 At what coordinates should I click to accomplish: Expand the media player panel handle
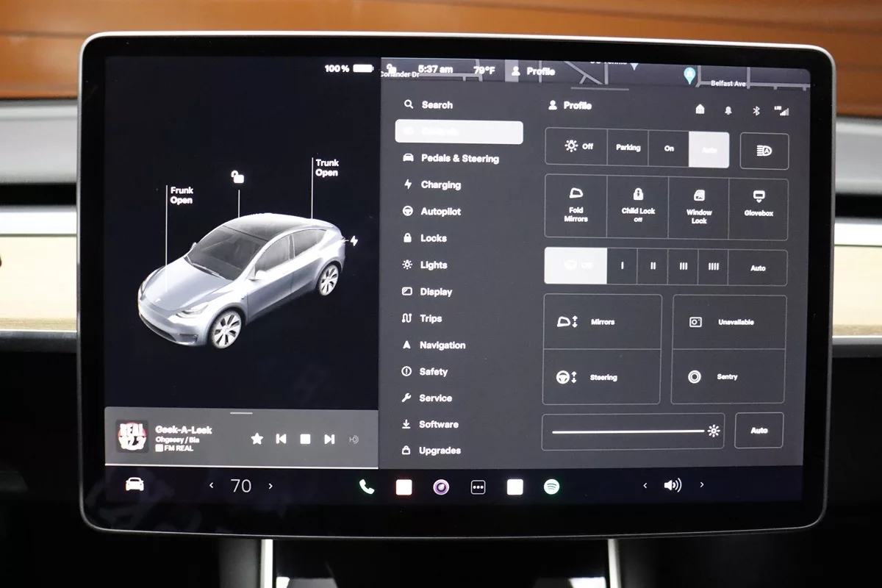pyautogui.click(x=241, y=413)
